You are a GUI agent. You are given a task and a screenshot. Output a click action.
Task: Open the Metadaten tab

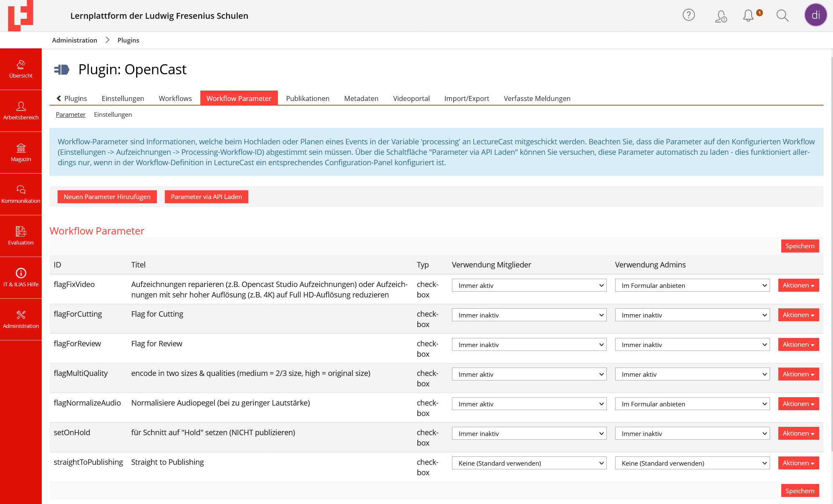pyautogui.click(x=361, y=98)
